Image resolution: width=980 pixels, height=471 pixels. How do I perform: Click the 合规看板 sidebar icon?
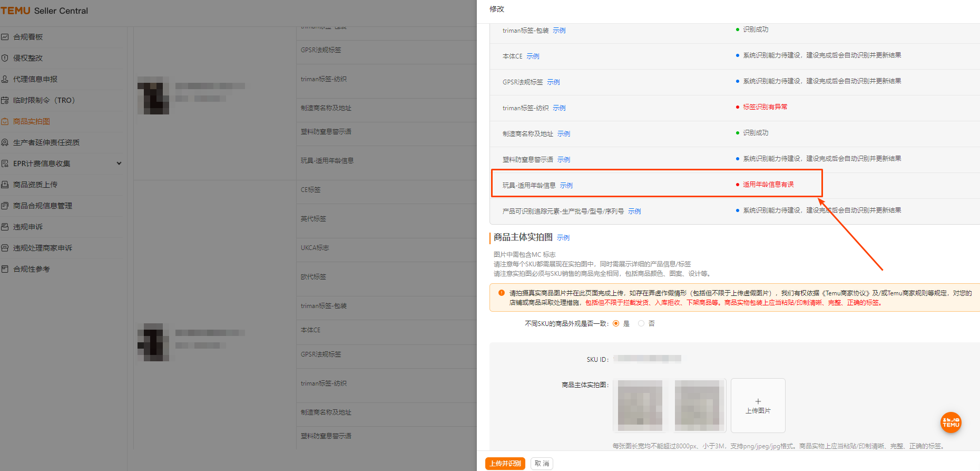pyautogui.click(x=5, y=37)
